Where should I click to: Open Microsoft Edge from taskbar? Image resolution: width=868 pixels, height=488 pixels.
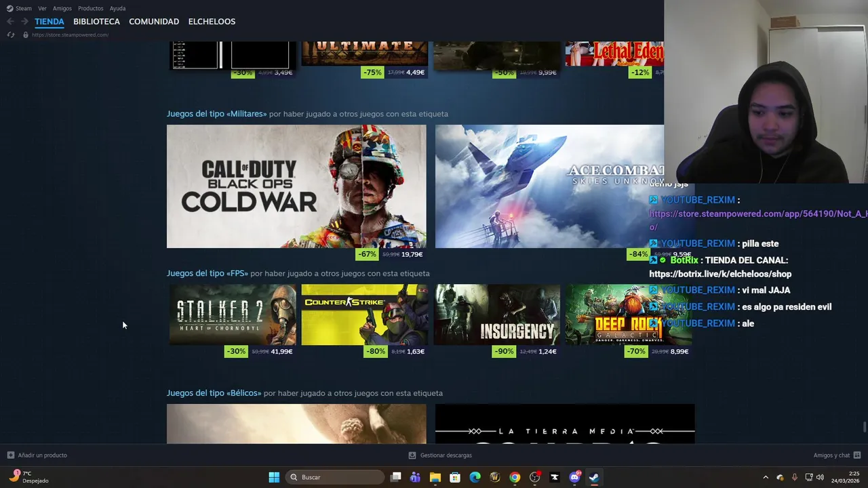(475, 477)
